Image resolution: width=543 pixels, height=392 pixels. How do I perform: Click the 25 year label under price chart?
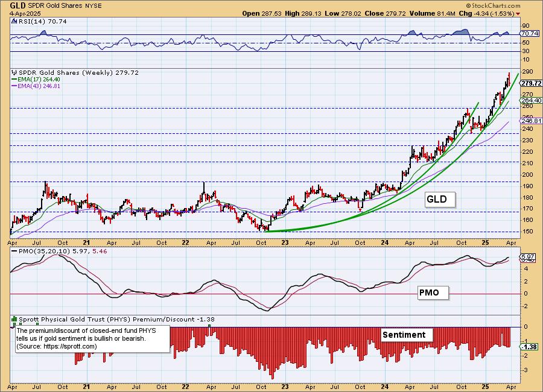(x=486, y=243)
